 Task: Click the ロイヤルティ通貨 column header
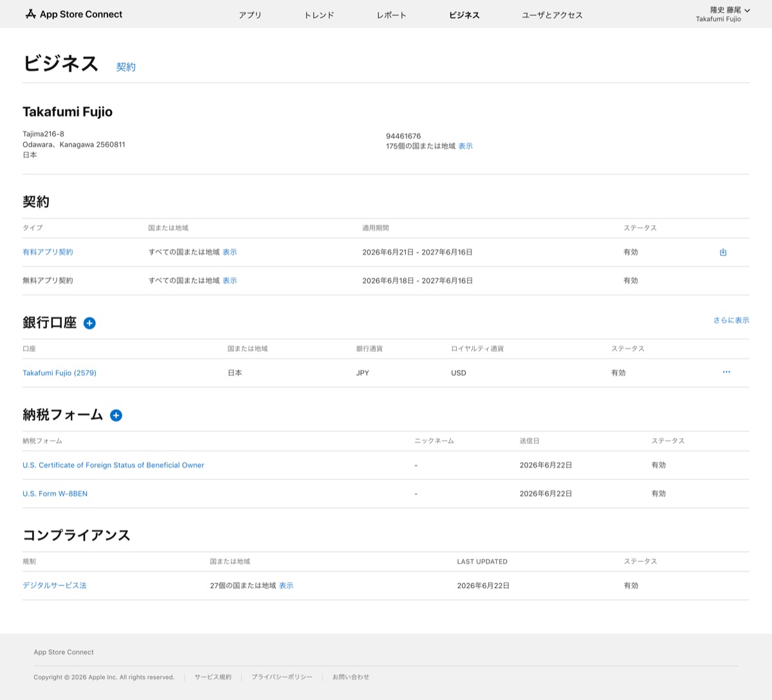tap(477, 349)
